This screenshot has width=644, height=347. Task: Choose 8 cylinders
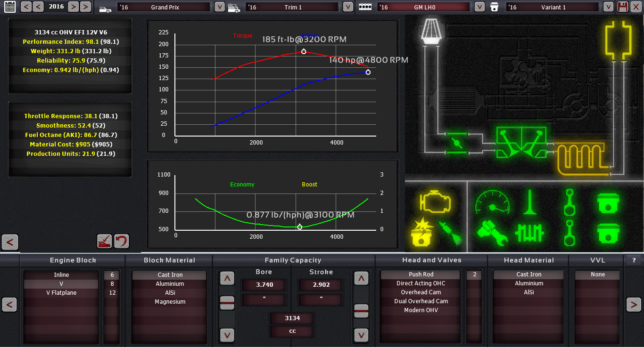pos(112,284)
